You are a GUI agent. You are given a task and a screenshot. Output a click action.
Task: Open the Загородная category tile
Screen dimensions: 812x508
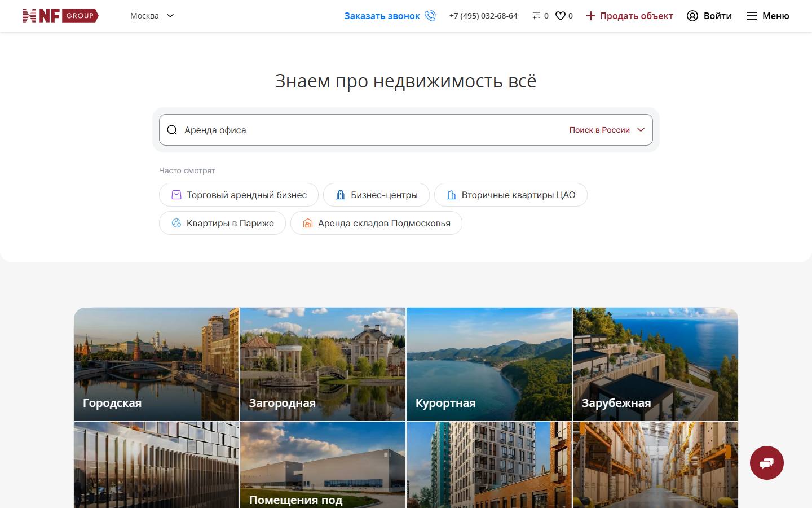[x=323, y=364]
